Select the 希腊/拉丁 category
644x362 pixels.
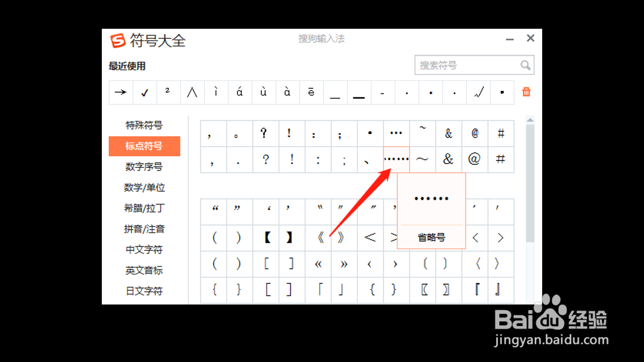coord(144,208)
